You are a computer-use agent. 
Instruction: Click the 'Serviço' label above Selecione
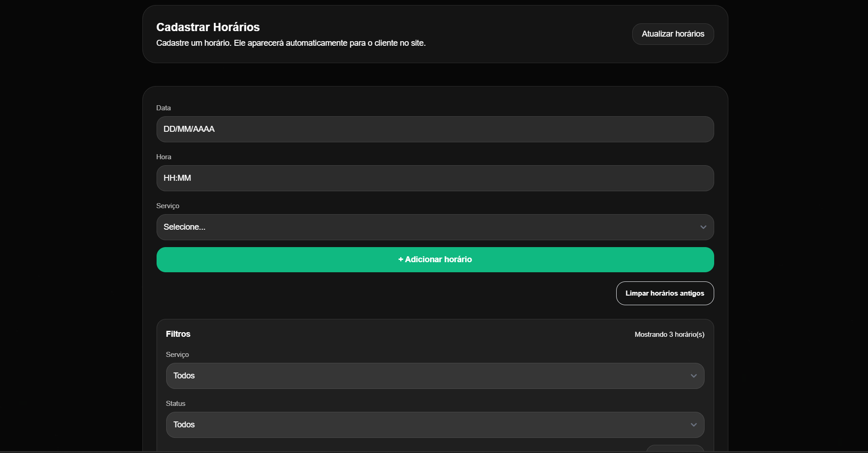pos(168,206)
